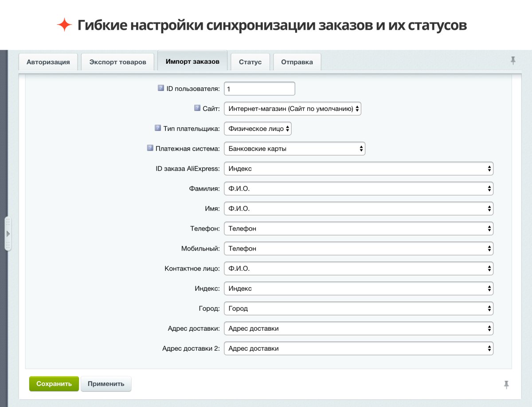Switch to the Авторизация tab
The width and height of the screenshot is (532, 407).
pyautogui.click(x=48, y=62)
